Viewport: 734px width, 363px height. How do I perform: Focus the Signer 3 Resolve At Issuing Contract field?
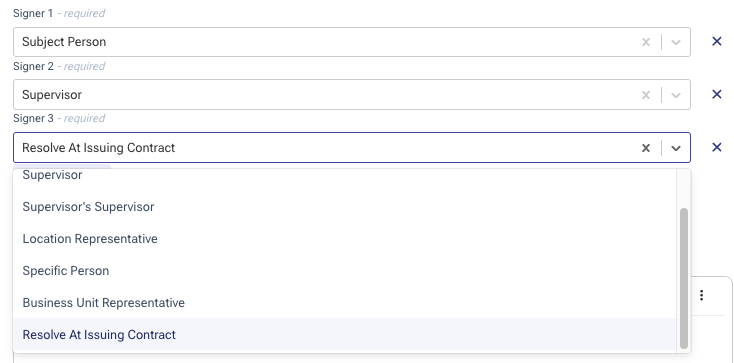[x=352, y=148]
